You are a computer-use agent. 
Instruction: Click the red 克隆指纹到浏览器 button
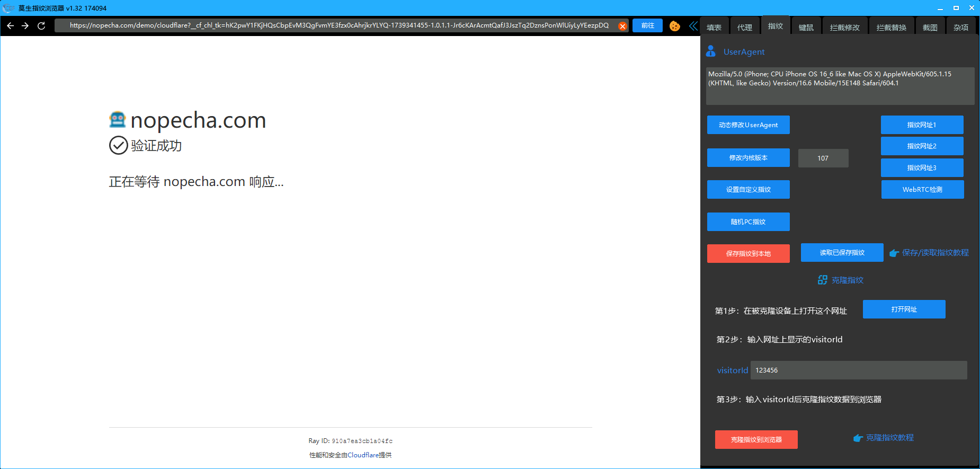click(756, 440)
